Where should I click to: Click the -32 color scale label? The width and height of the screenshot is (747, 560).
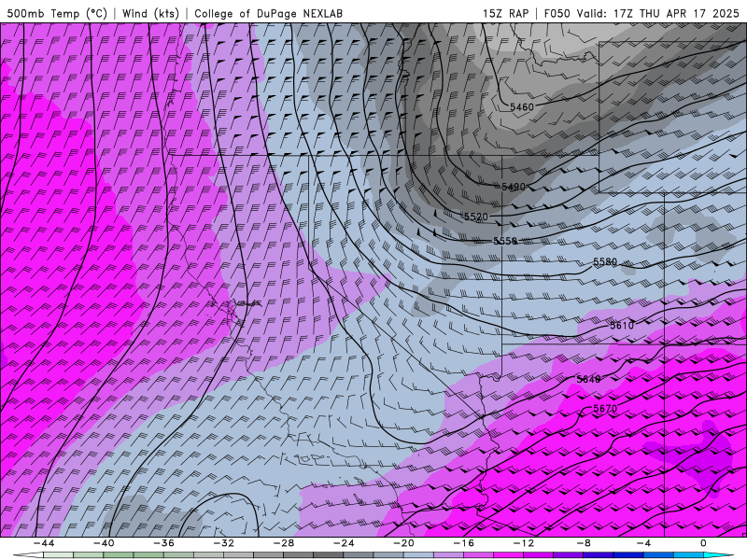click(x=224, y=543)
